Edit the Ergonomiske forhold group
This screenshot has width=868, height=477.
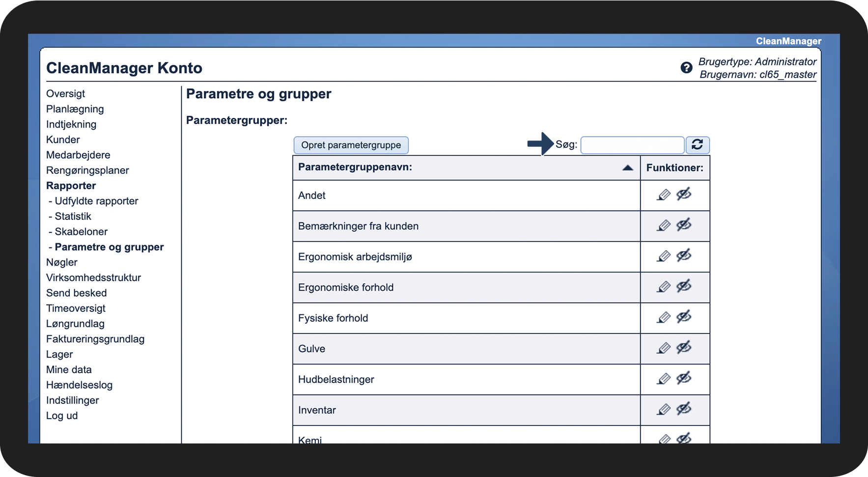[x=663, y=287]
